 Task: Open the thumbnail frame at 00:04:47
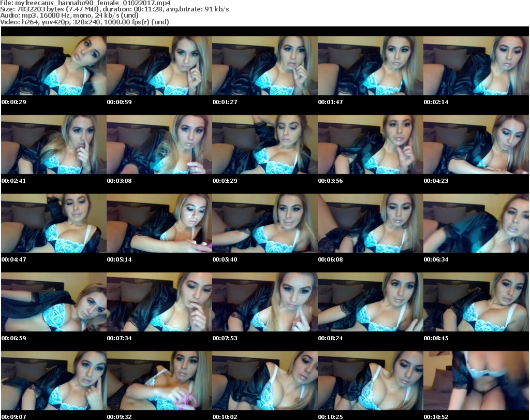54,223
